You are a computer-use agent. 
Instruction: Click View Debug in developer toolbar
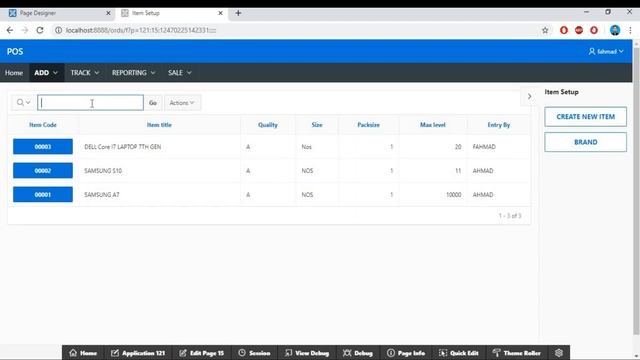pos(307,353)
